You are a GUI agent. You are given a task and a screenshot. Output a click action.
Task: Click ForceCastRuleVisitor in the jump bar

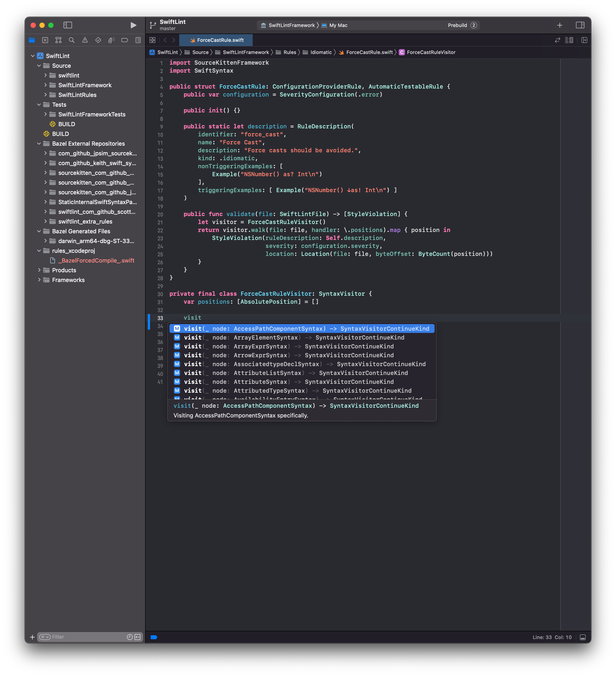(427, 52)
